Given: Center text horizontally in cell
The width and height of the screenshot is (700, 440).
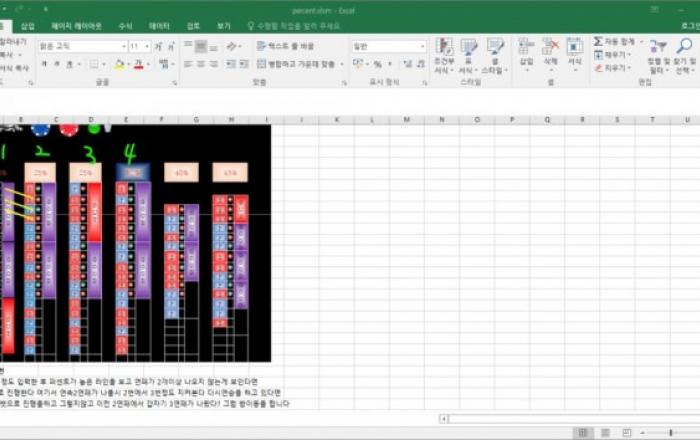Looking at the screenshot, I should tap(201, 64).
